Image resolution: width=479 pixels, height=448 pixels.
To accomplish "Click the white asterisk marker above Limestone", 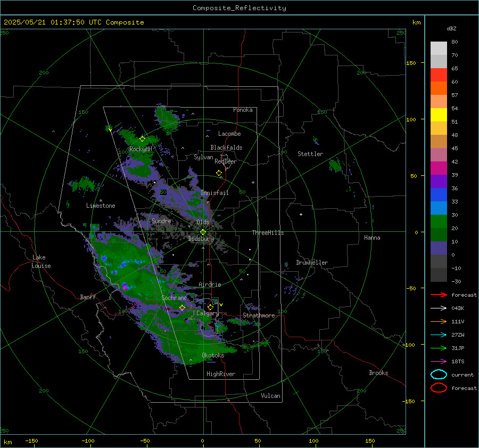I will coord(101,201).
